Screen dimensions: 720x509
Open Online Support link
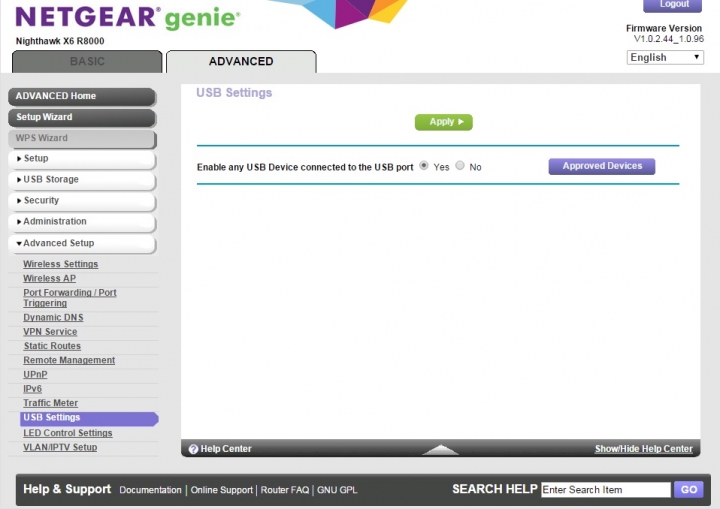coord(222,490)
